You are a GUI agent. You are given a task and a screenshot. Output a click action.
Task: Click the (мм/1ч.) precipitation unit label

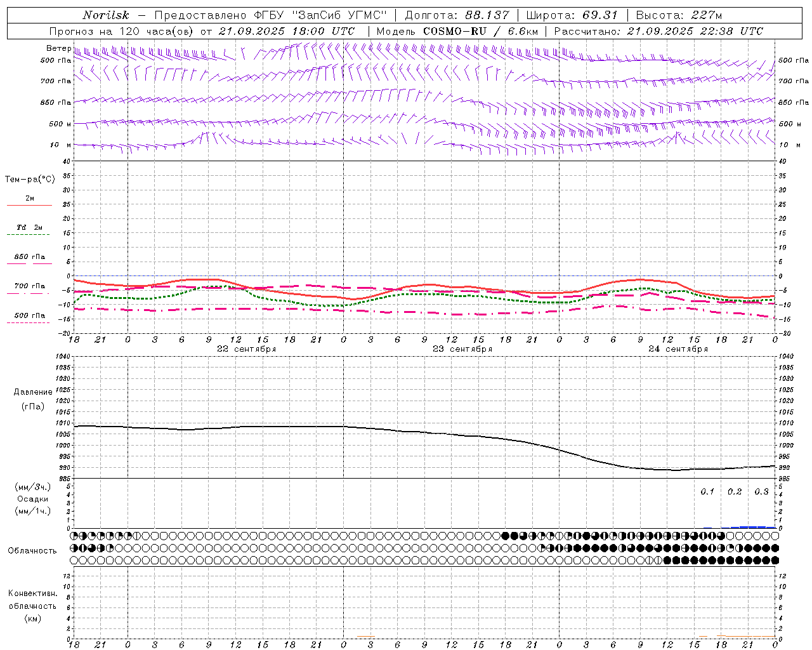click(x=33, y=511)
